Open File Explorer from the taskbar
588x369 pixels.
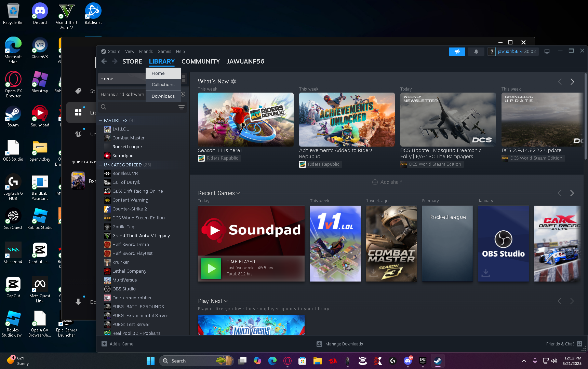point(317,361)
